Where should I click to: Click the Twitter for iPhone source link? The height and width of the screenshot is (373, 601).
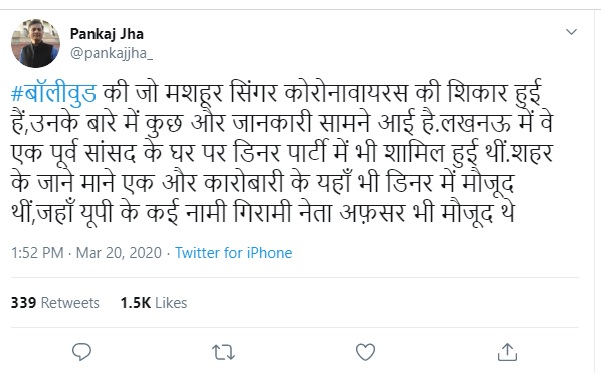(233, 253)
